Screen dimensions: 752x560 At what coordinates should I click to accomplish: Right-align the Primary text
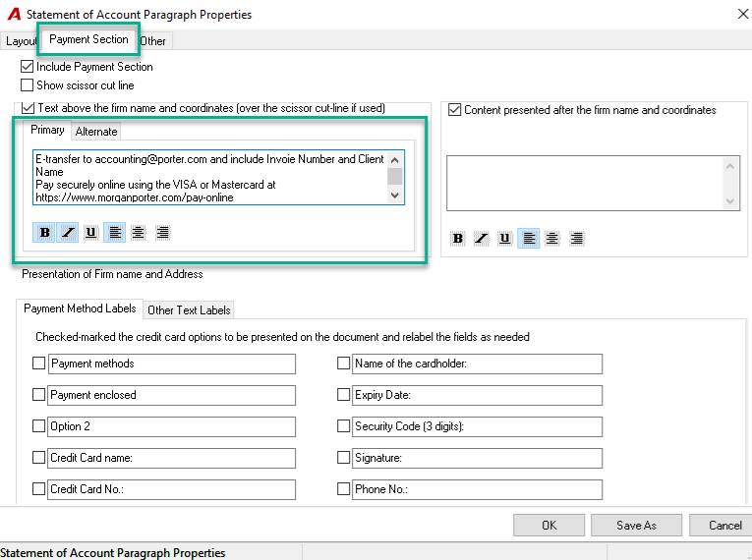coord(162,233)
